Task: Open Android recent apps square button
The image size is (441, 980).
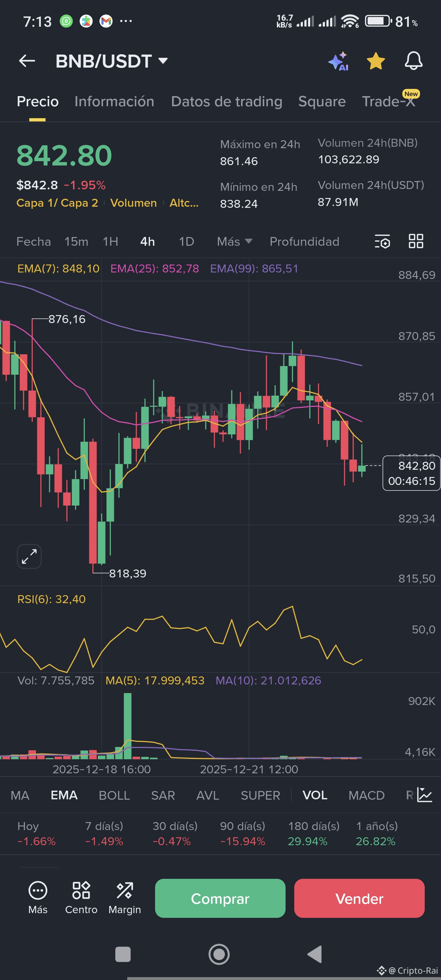Action: (123, 954)
